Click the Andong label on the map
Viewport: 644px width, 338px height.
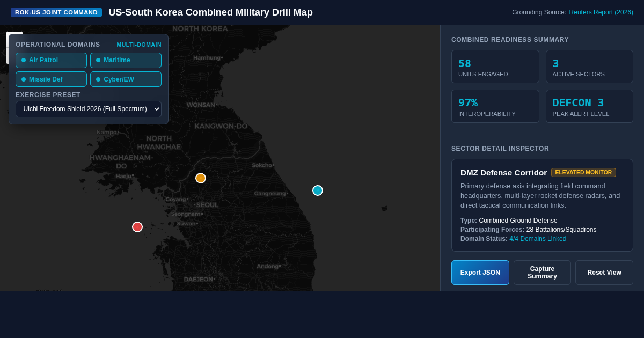click(x=268, y=266)
